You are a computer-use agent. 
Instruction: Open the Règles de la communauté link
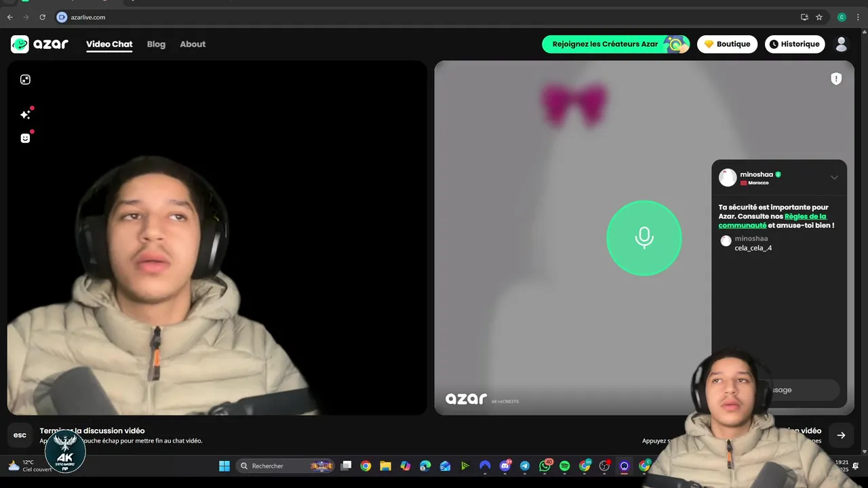(773, 221)
